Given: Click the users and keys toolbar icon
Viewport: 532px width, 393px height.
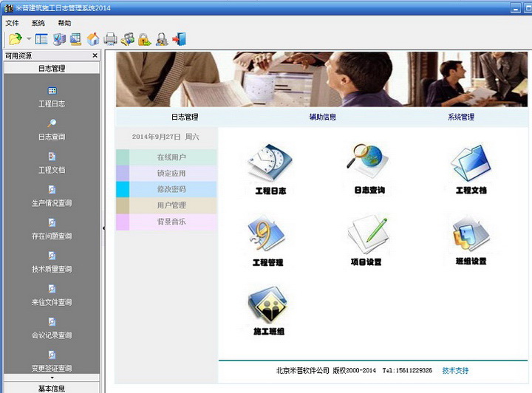Looking at the screenshot, I should (x=128, y=39).
